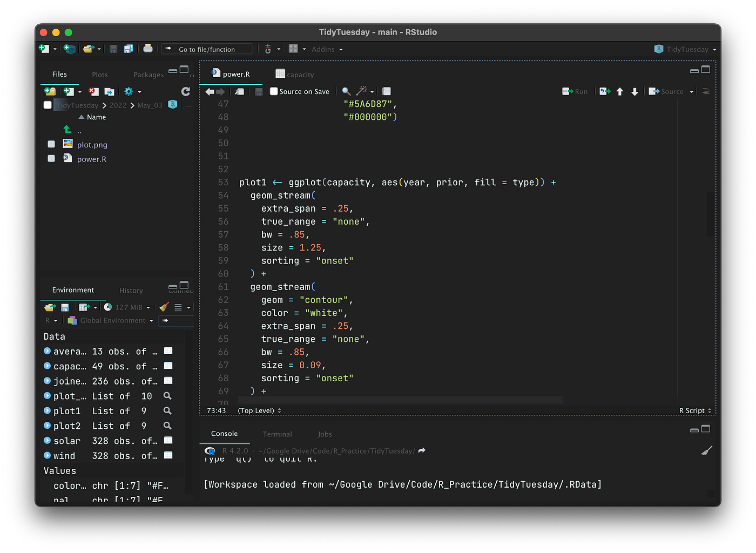Expand the Global Environment dropdown
756x553 pixels.
click(113, 321)
